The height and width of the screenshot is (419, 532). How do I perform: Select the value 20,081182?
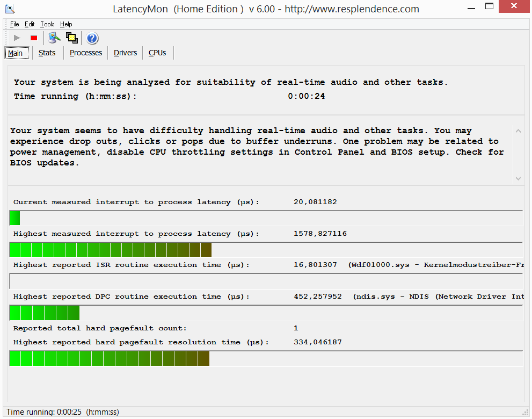(315, 201)
